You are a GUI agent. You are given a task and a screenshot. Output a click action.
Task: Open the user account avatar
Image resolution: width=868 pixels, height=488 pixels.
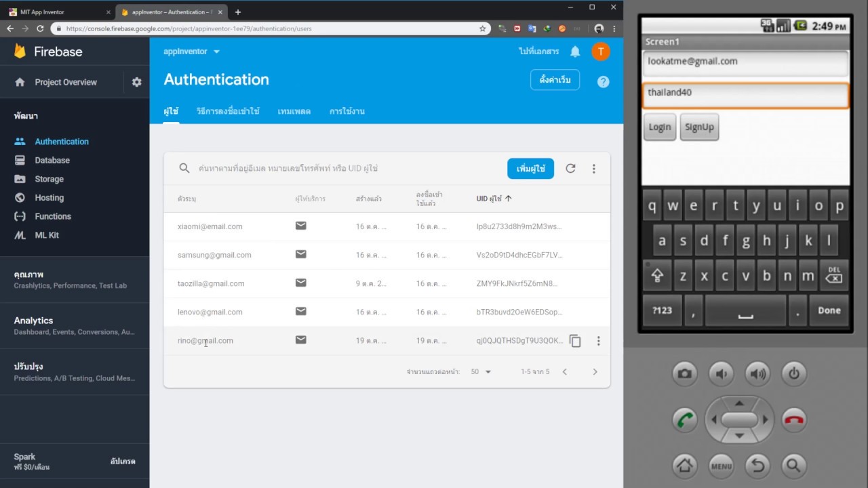pos(601,52)
